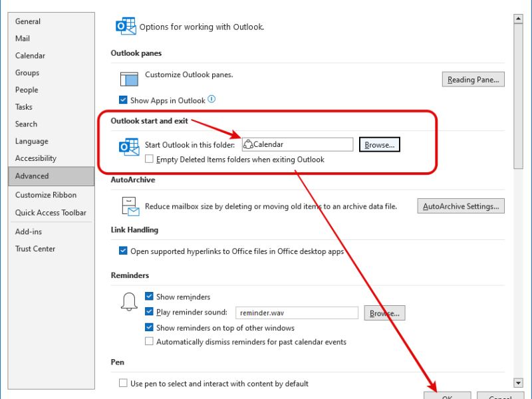Toggle Show Apps in Outlook checkbox

[x=123, y=100]
